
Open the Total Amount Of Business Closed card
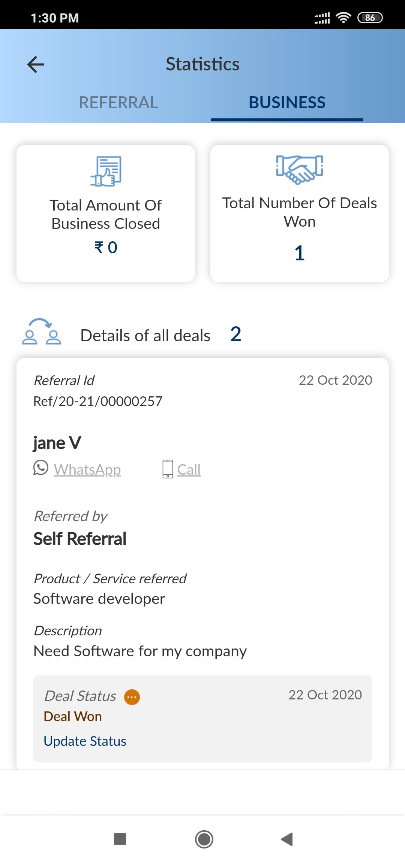tap(106, 214)
